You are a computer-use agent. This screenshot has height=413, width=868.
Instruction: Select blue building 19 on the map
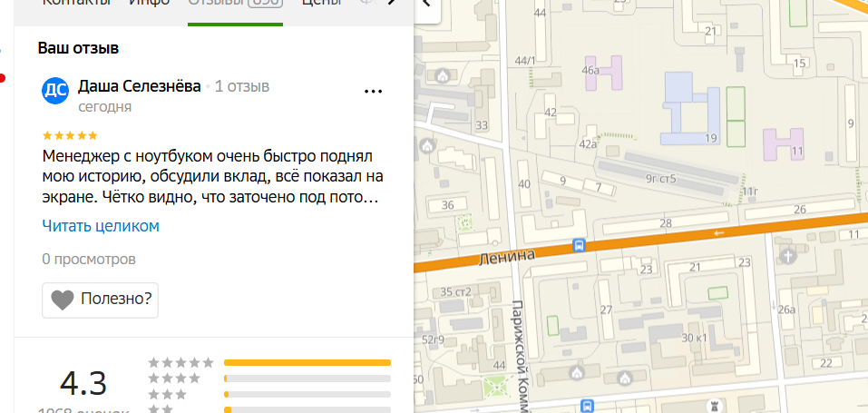point(692,109)
